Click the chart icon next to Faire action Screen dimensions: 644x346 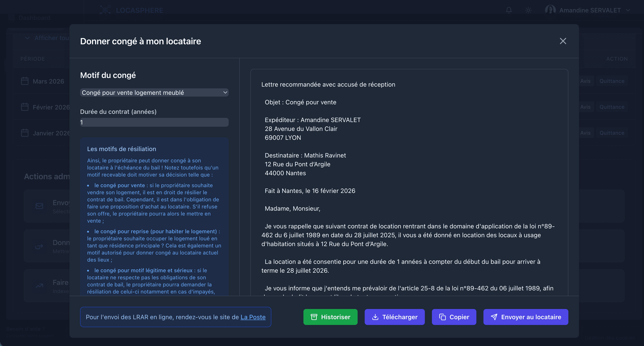point(39,286)
